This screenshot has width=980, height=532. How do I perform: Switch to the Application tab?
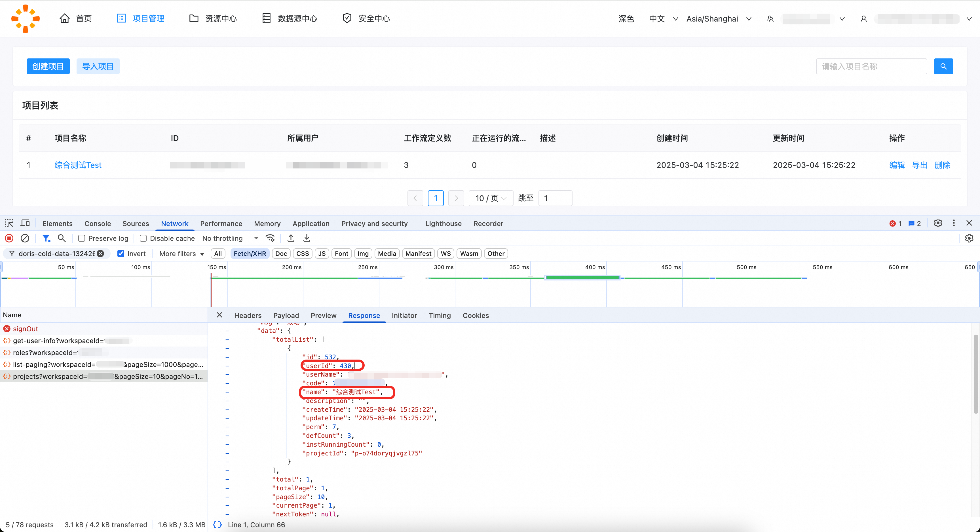point(311,223)
